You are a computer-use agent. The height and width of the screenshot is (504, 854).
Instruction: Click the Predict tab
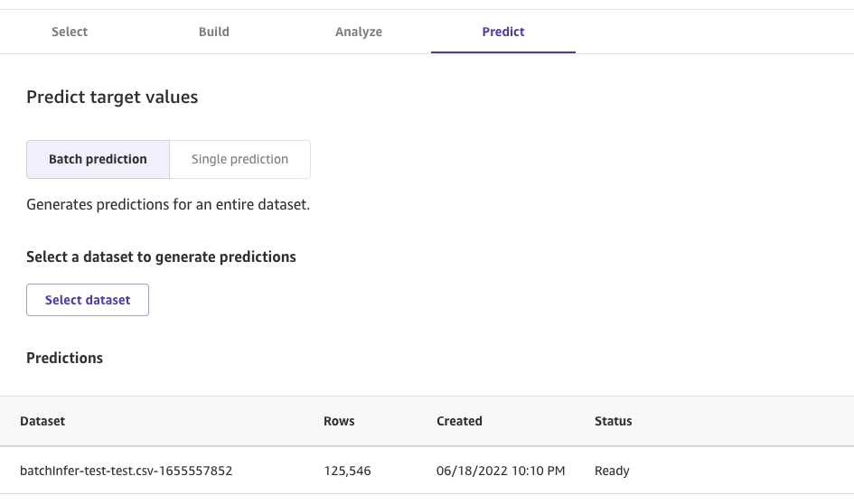click(503, 32)
